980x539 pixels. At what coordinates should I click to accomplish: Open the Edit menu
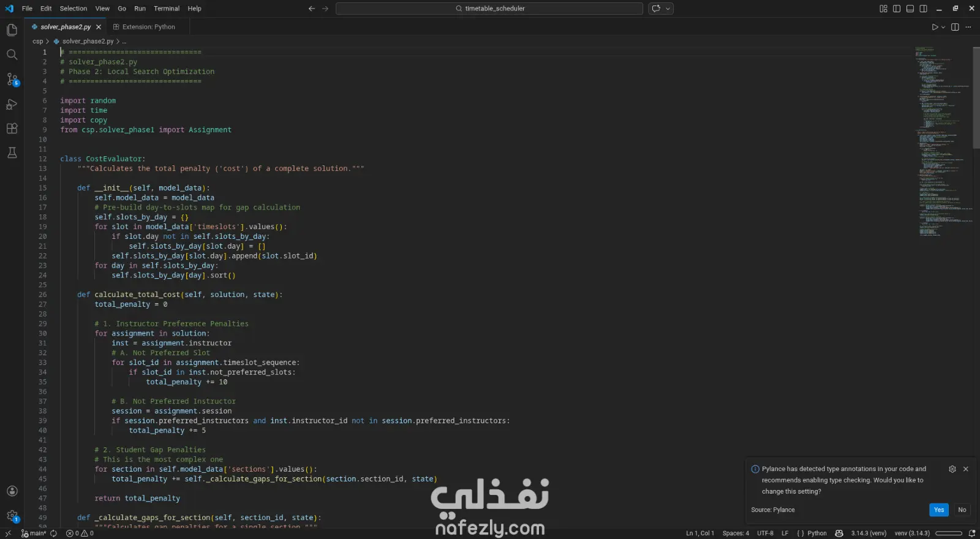46,9
